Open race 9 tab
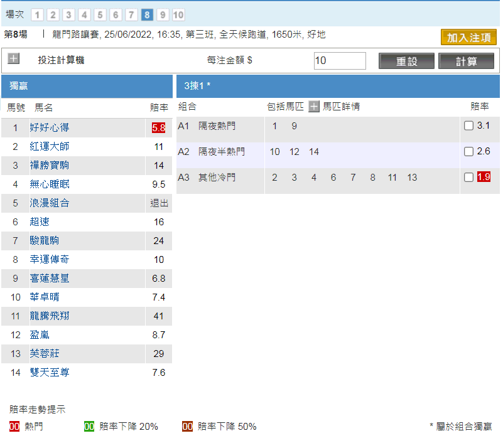This screenshot has height=448, width=503. click(163, 15)
